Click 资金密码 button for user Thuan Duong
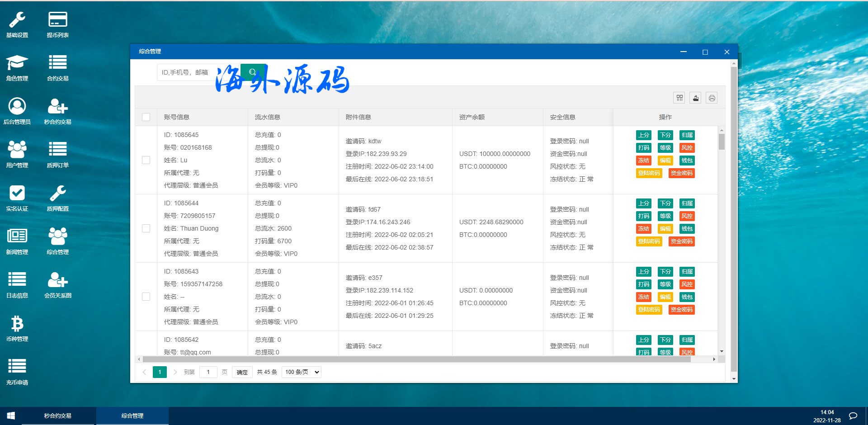Viewport: 868px width, 425px height. pyautogui.click(x=681, y=241)
